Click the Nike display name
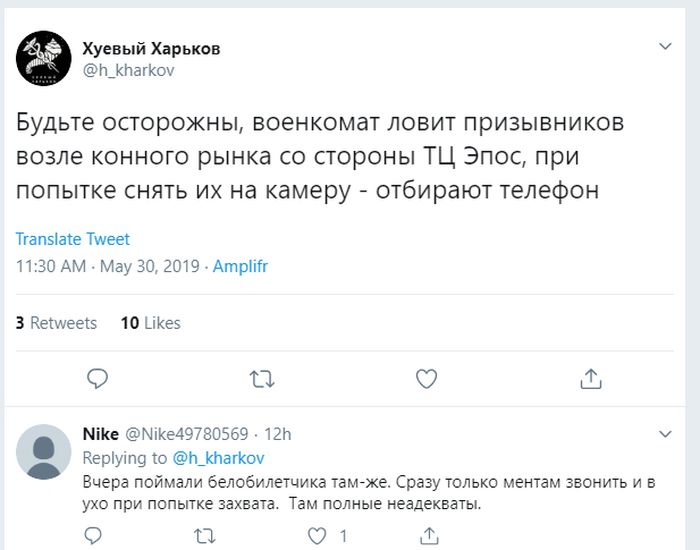 (99, 435)
